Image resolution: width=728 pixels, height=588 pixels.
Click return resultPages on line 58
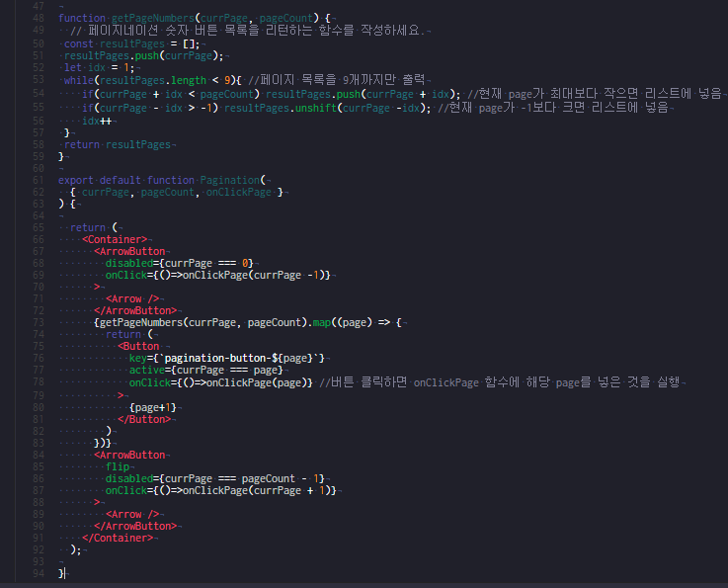[118, 145]
